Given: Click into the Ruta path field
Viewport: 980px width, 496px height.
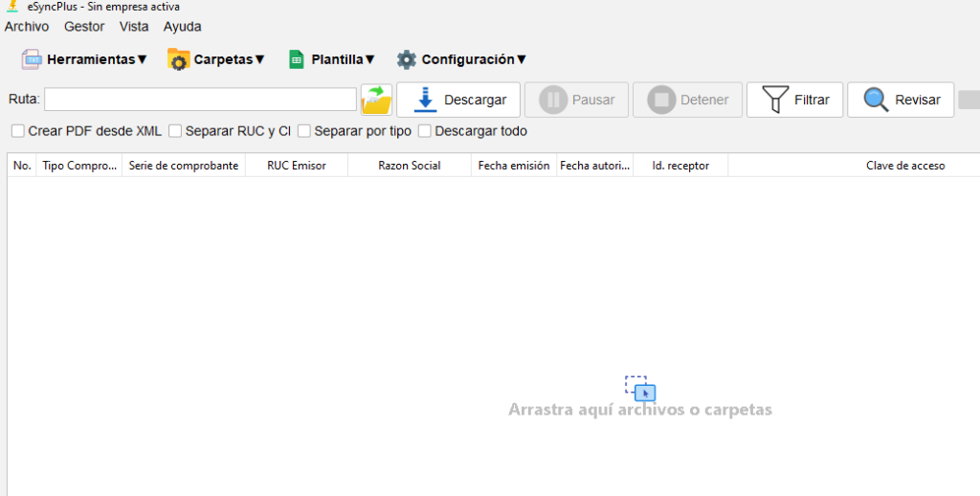Looking at the screenshot, I should click(200, 100).
